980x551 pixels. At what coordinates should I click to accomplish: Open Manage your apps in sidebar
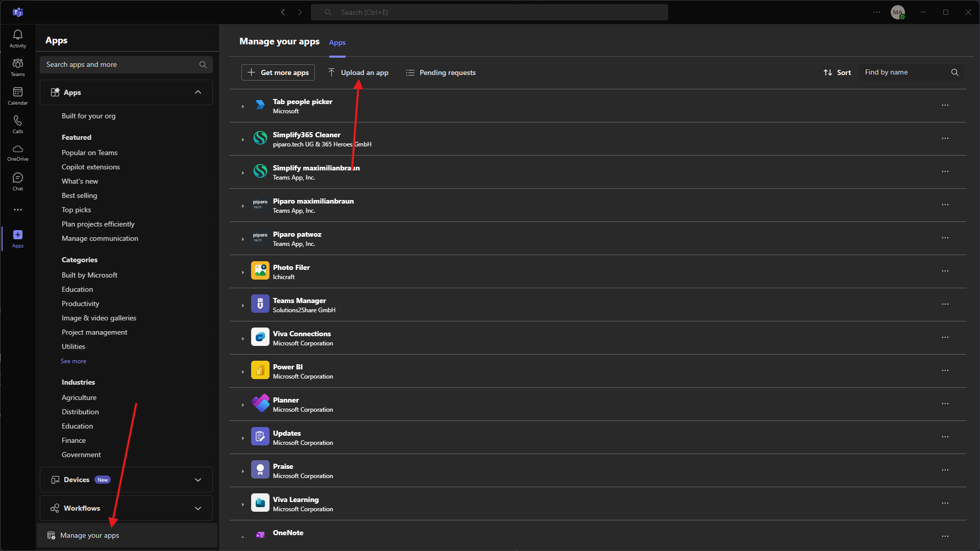(x=127, y=536)
